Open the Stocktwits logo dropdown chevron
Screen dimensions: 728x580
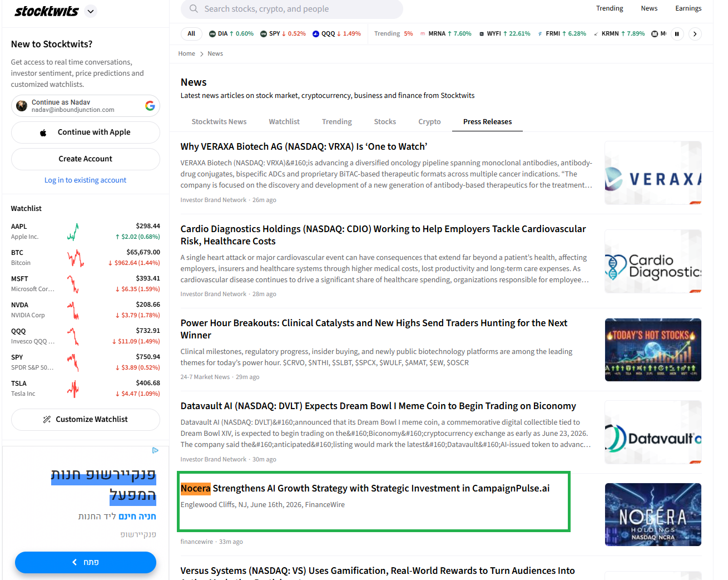[91, 11]
